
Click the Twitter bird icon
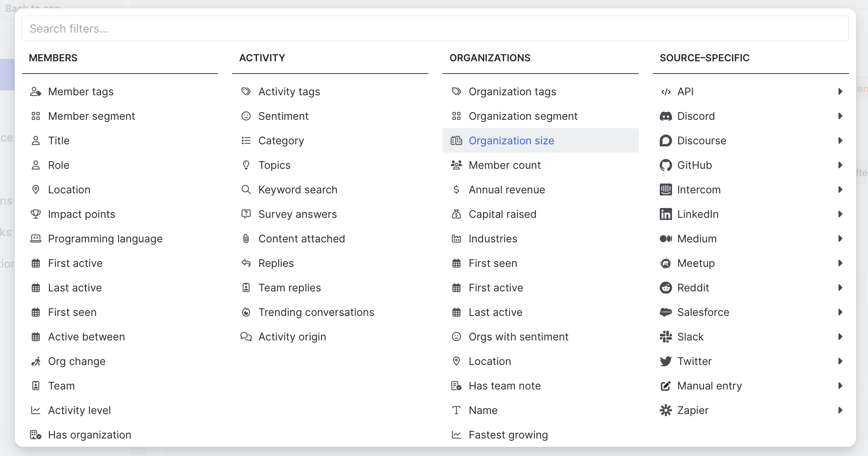[665, 361]
